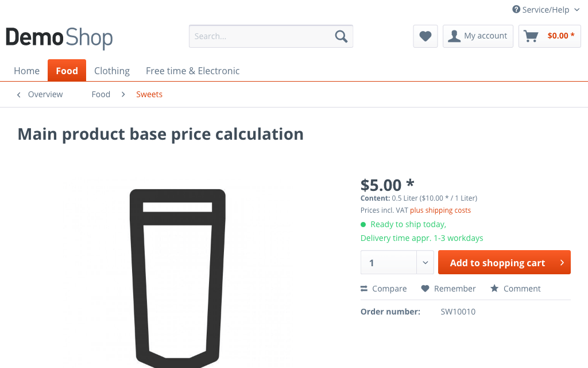Expand the Service/Help menu
This screenshot has height=368, width=588.
pos(546,10)
